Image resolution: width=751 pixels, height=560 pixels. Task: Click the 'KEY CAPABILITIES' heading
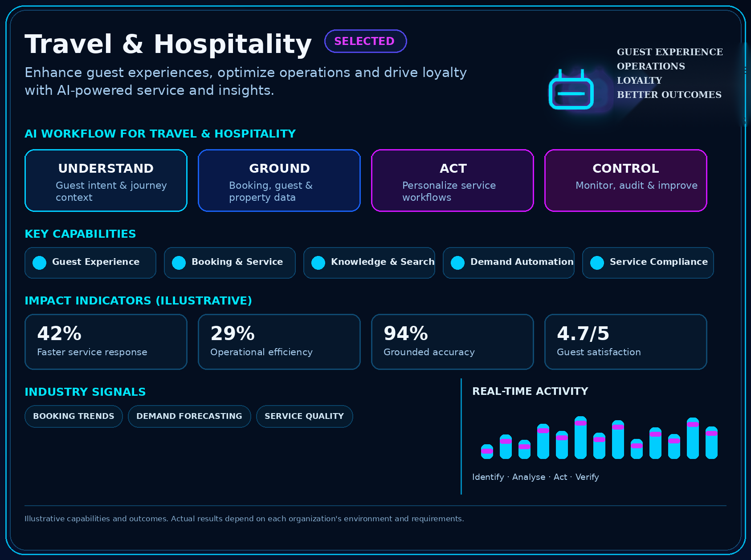tap(80, 234)
